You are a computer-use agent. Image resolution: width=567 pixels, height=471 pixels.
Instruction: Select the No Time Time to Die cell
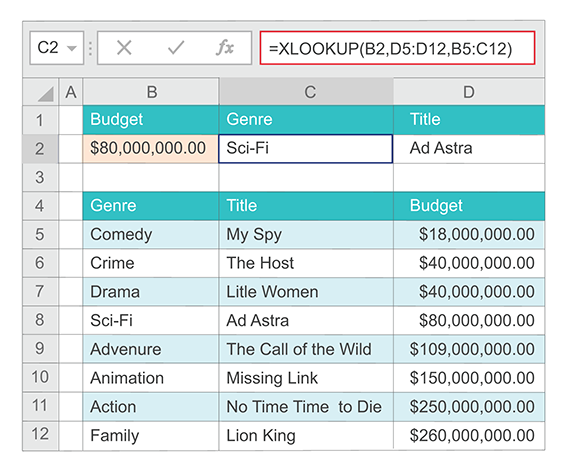tap(306, 406)
